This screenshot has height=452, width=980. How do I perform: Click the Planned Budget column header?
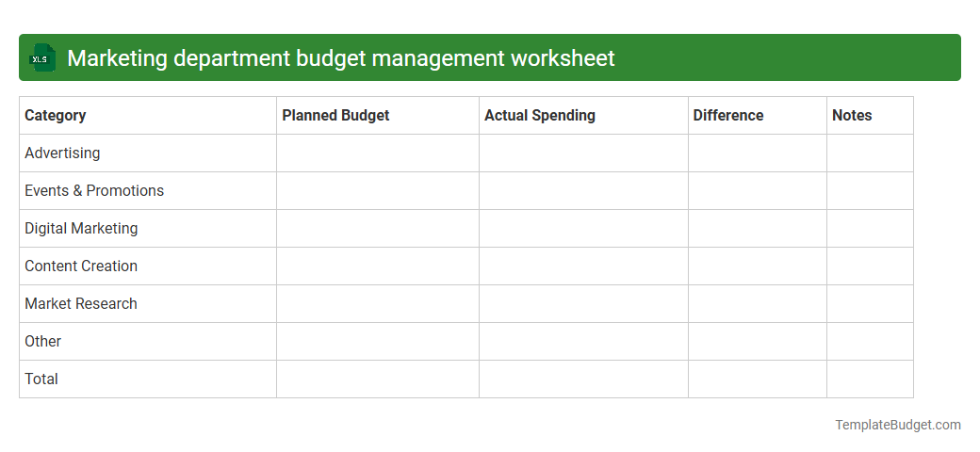pos(378,116)
